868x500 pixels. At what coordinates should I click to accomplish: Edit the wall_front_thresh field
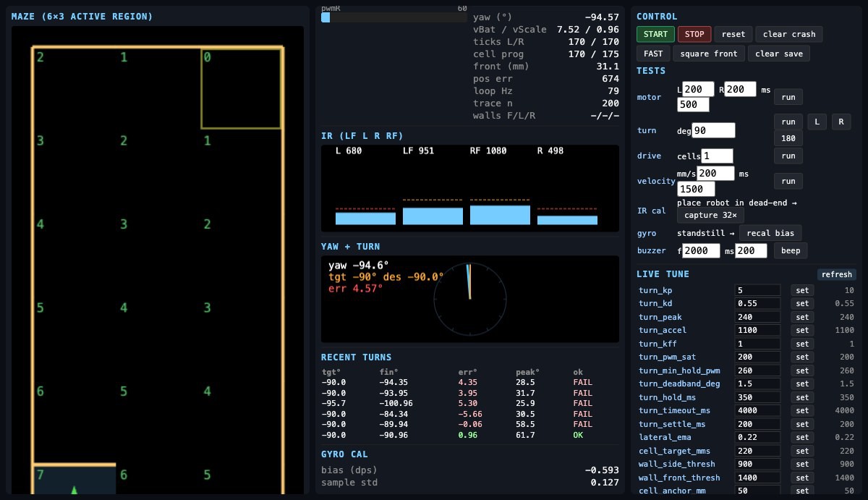(757, 478)
